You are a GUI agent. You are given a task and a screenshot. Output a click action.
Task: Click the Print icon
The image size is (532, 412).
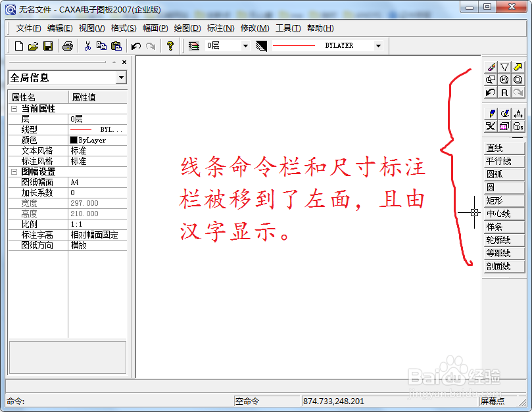pyautogui.click(x=68, y=46)
